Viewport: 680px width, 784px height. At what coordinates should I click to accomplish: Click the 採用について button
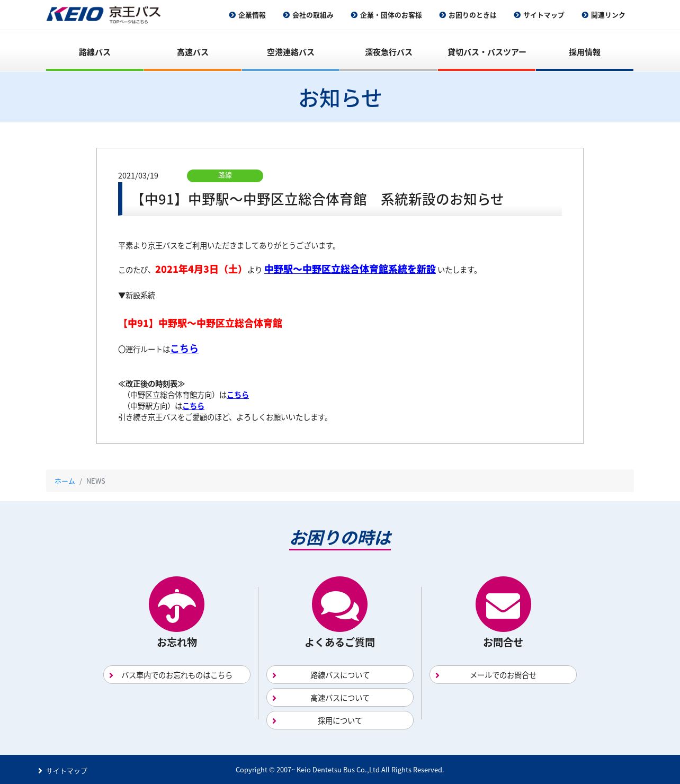(340, 720)
